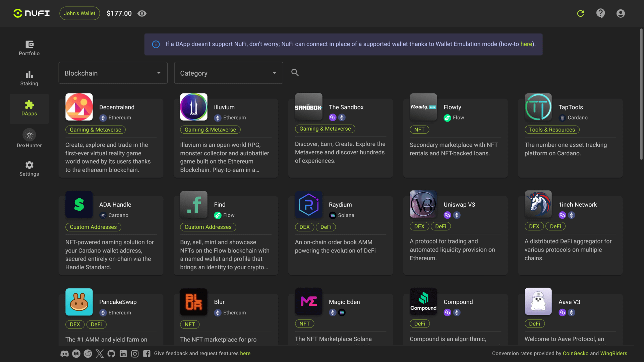Refresh using the green reload icon
The image size is (644, 362).
581,13
